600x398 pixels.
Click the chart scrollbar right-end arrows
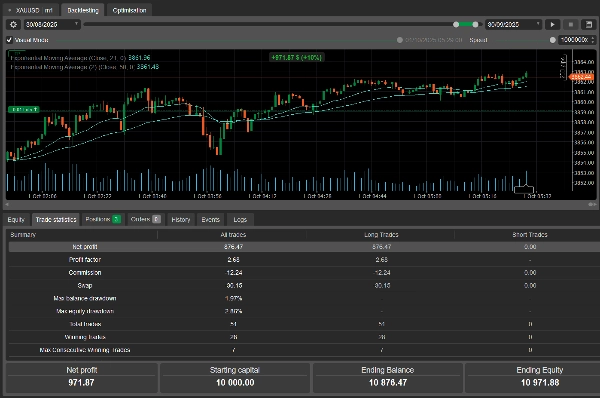[x=592, y=205]
